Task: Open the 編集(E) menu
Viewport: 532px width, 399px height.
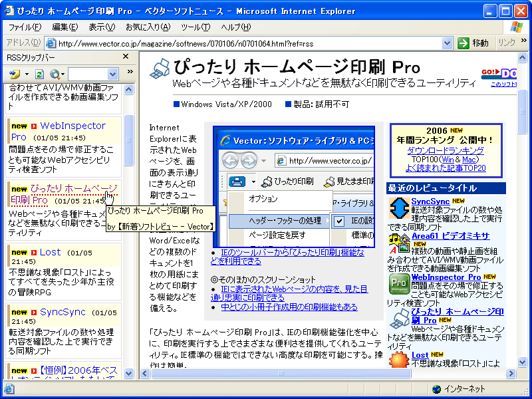Action: point(65,27)
